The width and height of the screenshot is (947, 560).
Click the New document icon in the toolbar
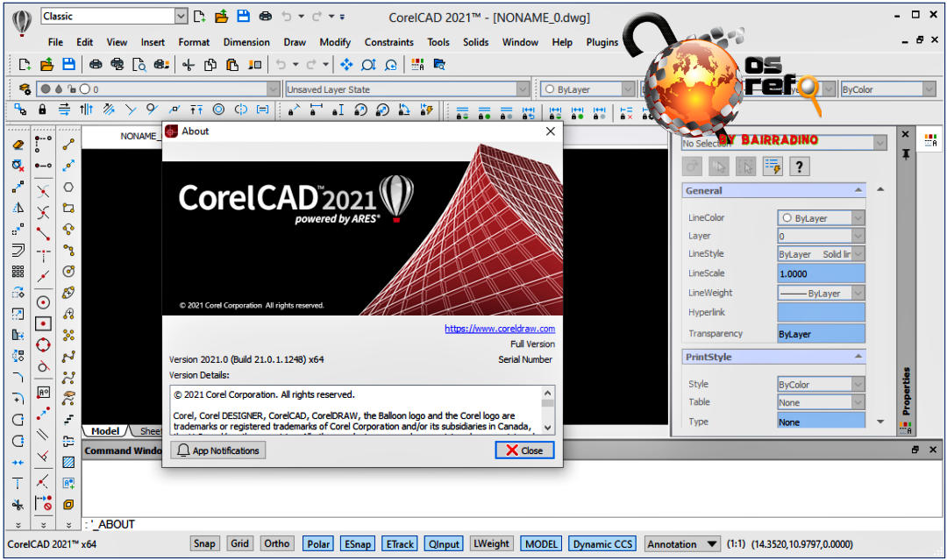25,65
